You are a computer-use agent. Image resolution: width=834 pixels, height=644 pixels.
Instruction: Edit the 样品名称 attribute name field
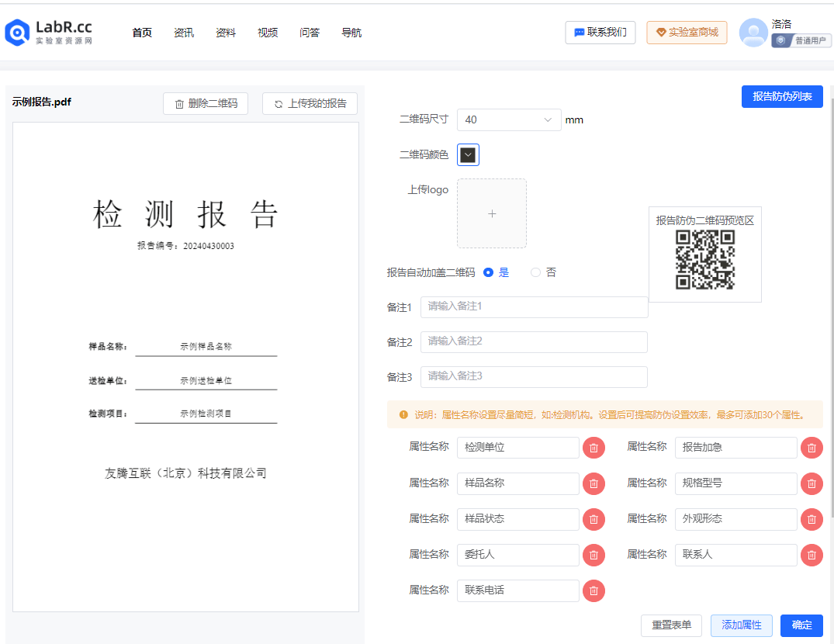point(518,483)
